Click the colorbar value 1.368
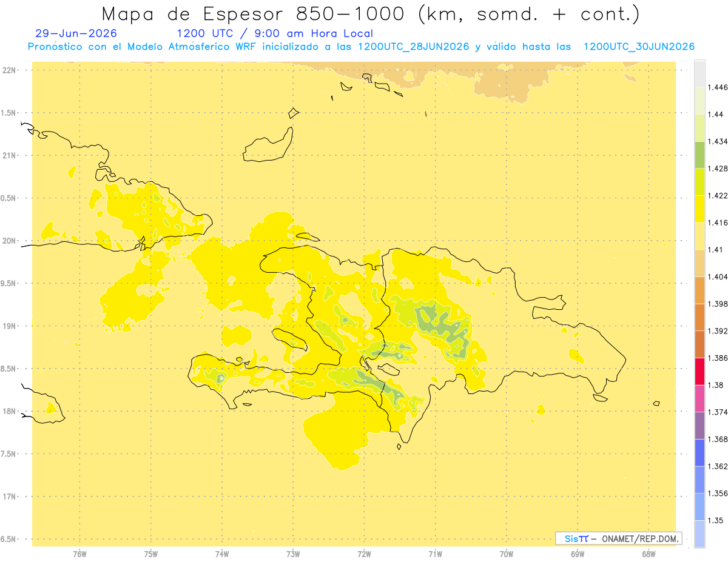The image size is (728, 562). coord(719,439)
